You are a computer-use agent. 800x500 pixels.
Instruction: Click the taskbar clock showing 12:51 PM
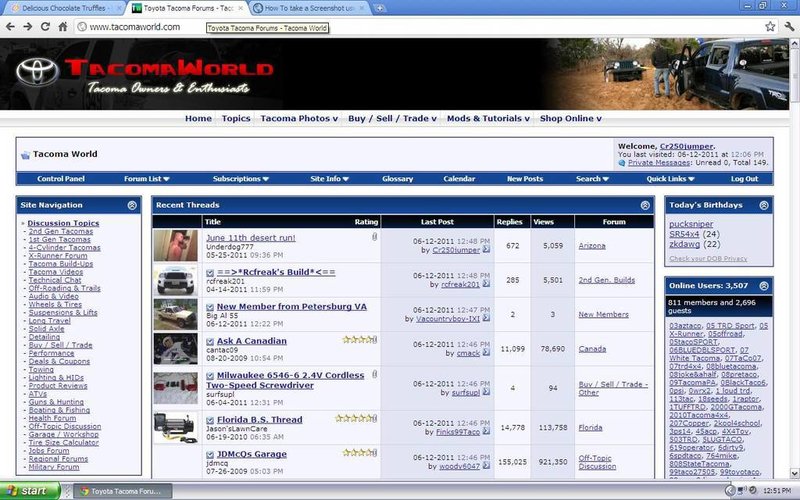click(777, 491)
